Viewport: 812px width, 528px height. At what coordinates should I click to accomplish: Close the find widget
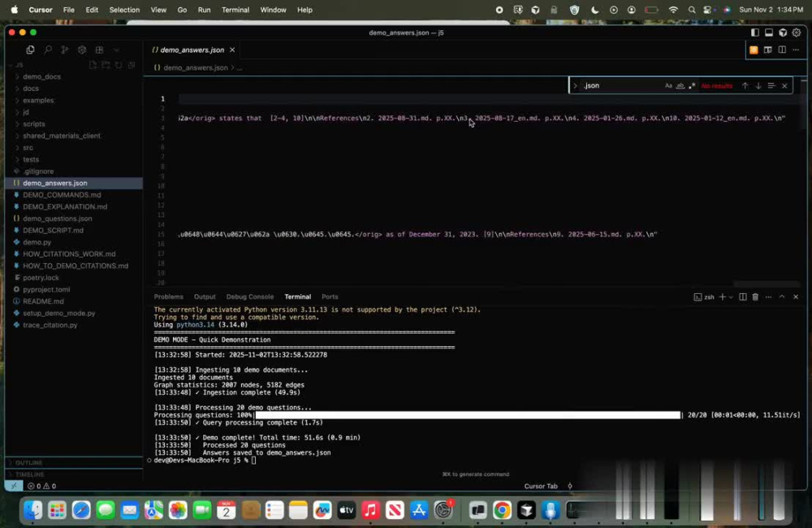pyautogui.click(x=784, y=85)
